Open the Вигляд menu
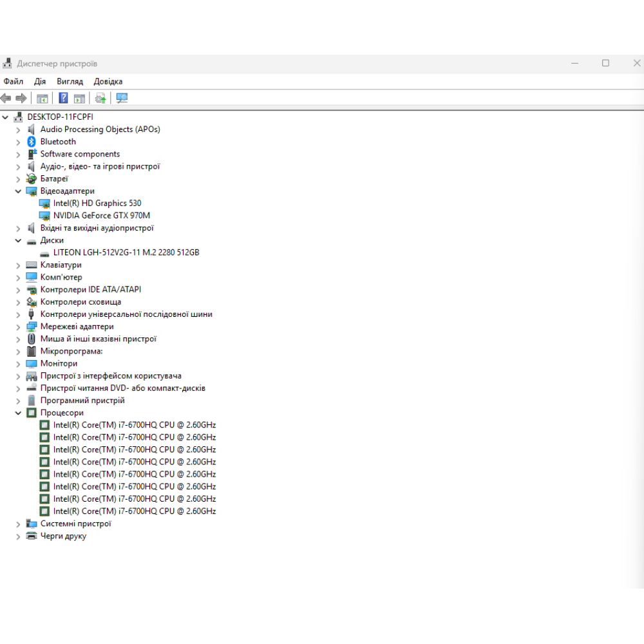Viewport: 644px width, 644px height. point(70,82)
